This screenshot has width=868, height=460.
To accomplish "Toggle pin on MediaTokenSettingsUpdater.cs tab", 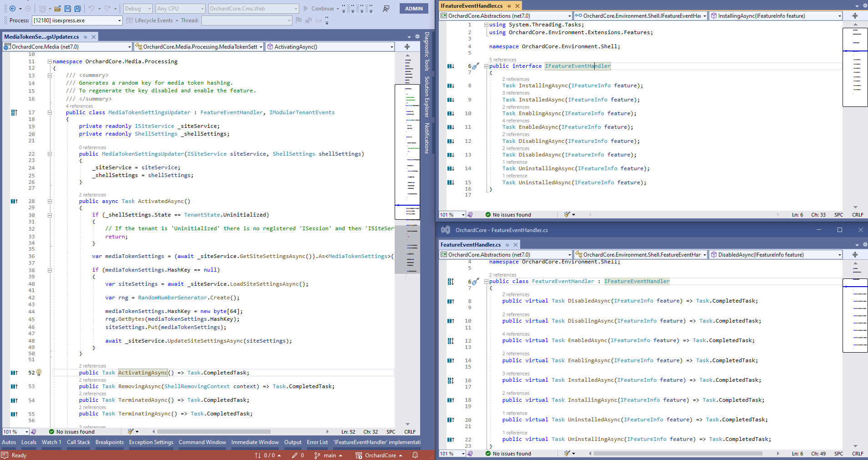I will click(x=85, y=37).
